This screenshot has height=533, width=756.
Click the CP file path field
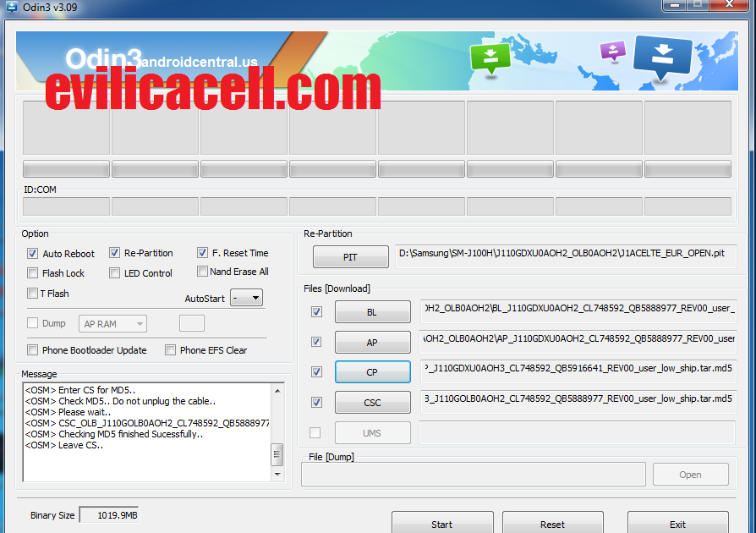pyautogui.click(x=578, y=371)
